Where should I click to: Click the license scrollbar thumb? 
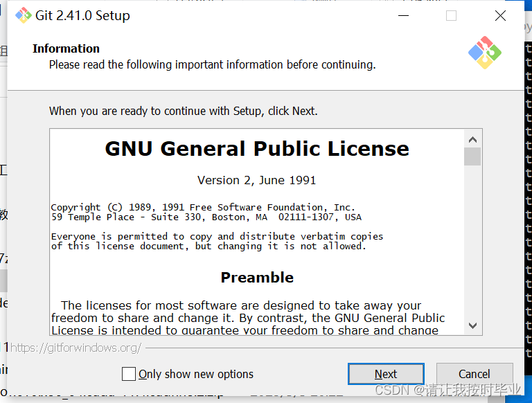[x=472, y=156]
